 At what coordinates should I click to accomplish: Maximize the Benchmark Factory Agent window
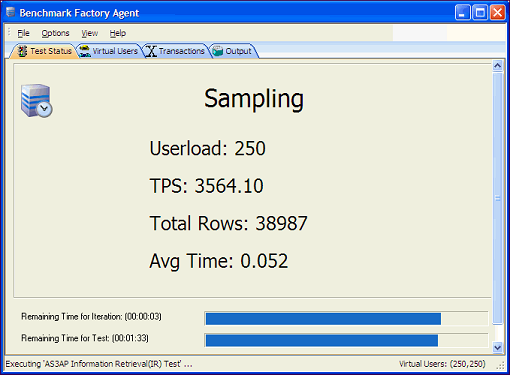(x=480, y=13)
